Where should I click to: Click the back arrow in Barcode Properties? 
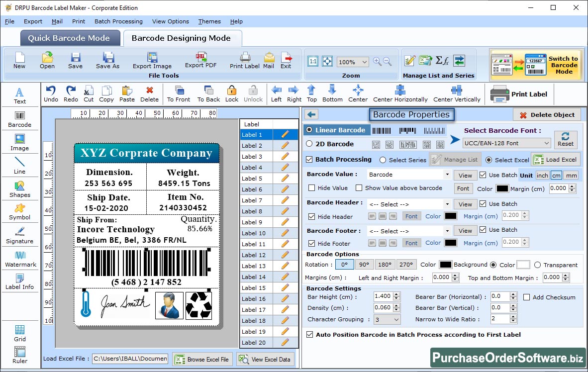click(x=311, y=114)
